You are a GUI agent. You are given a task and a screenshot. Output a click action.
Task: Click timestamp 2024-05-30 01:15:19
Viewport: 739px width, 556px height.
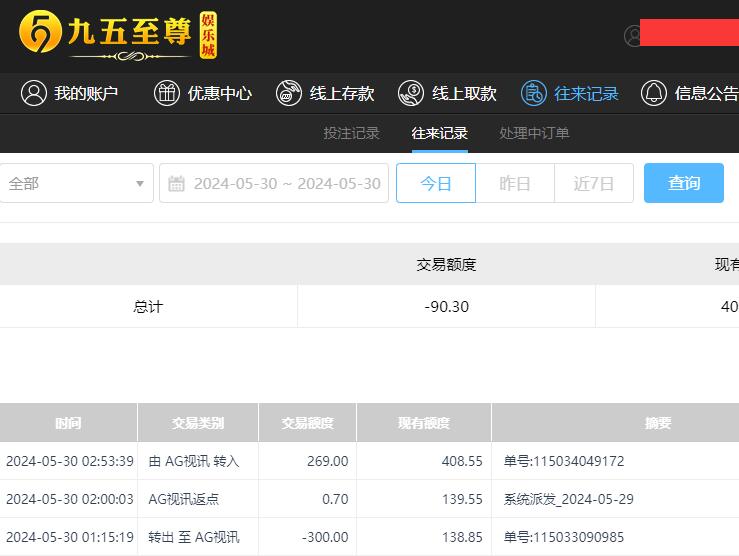pos(70,537)
